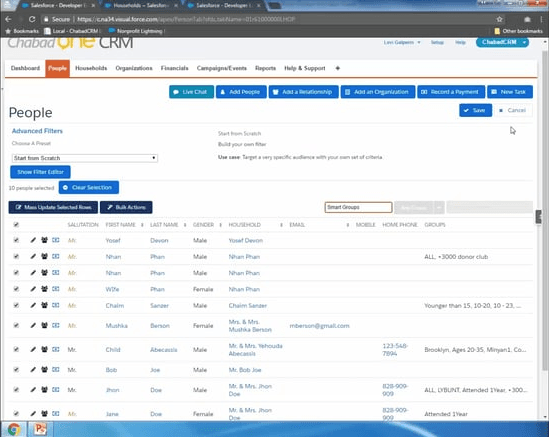Screen dimensions: 549x437
Task: Open the Organizations tab
Action: point(134,68)
